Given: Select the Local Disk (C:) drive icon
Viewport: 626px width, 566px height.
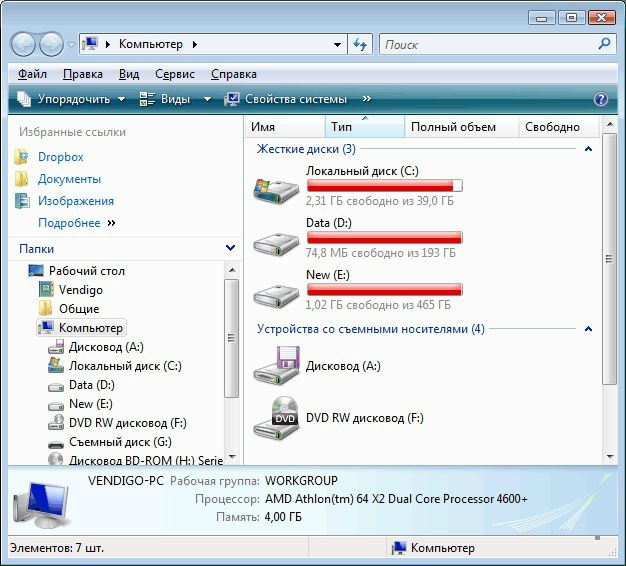Looking at the screenshot, I should [276, 190].
